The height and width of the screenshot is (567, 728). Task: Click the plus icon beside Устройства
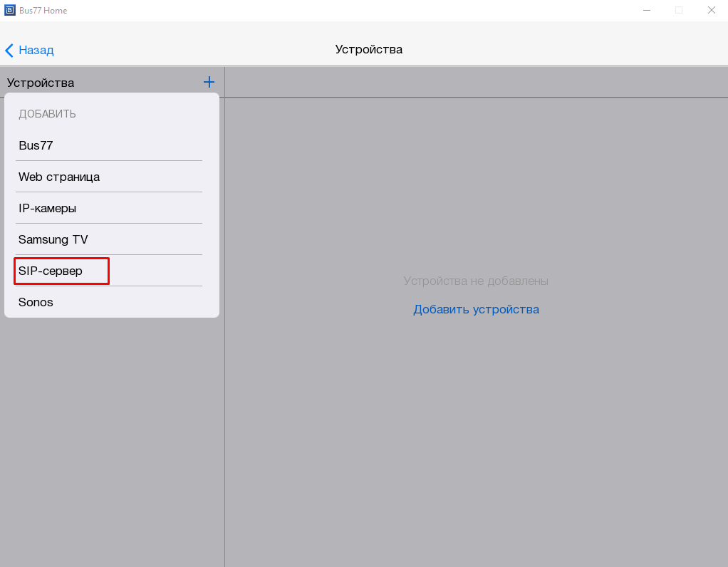[209, 83]
